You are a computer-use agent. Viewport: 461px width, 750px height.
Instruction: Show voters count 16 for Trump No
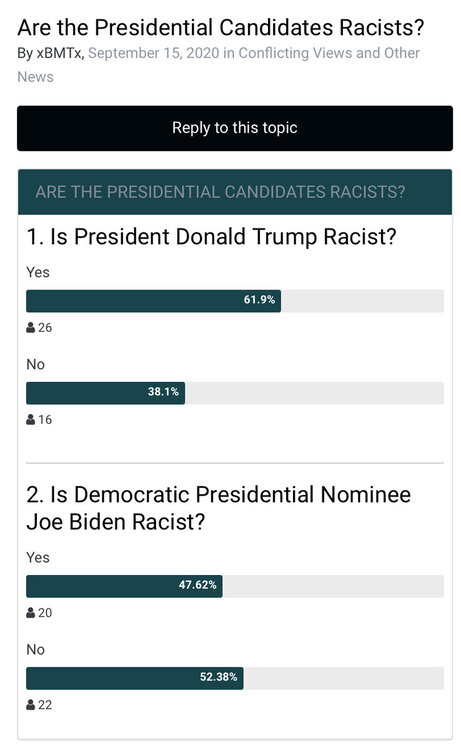45,419
